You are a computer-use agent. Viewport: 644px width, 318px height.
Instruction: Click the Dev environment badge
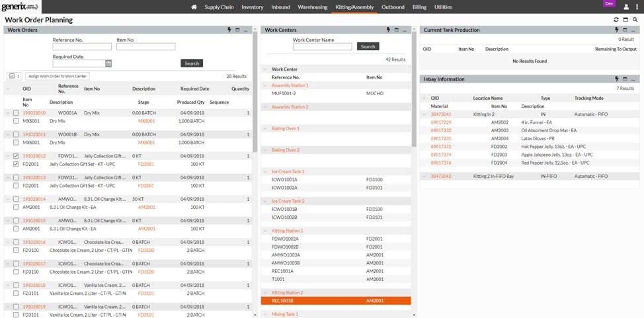tap(609, 3)
